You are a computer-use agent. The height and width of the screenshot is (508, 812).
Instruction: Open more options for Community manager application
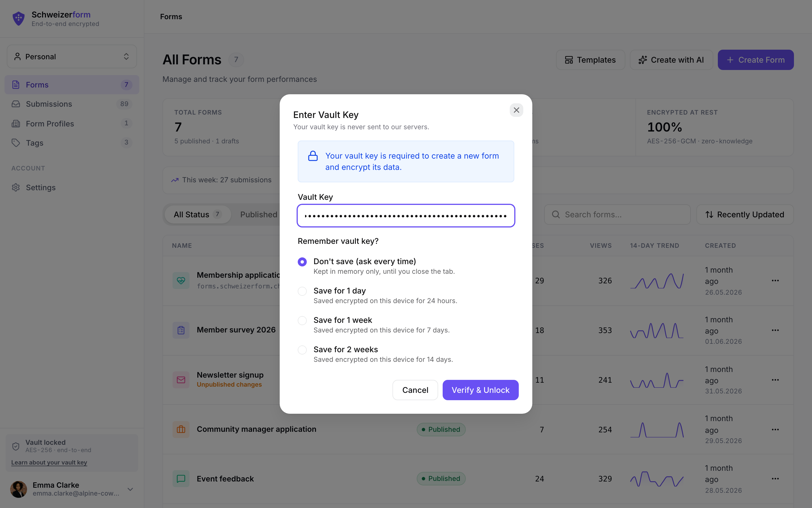pyautogui.click(x=775, y=429)
